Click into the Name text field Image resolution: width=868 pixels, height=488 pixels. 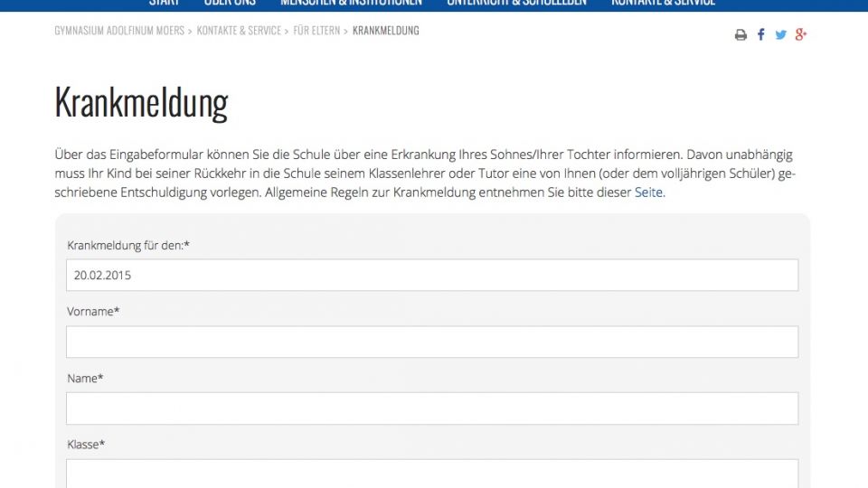[432, 408]
